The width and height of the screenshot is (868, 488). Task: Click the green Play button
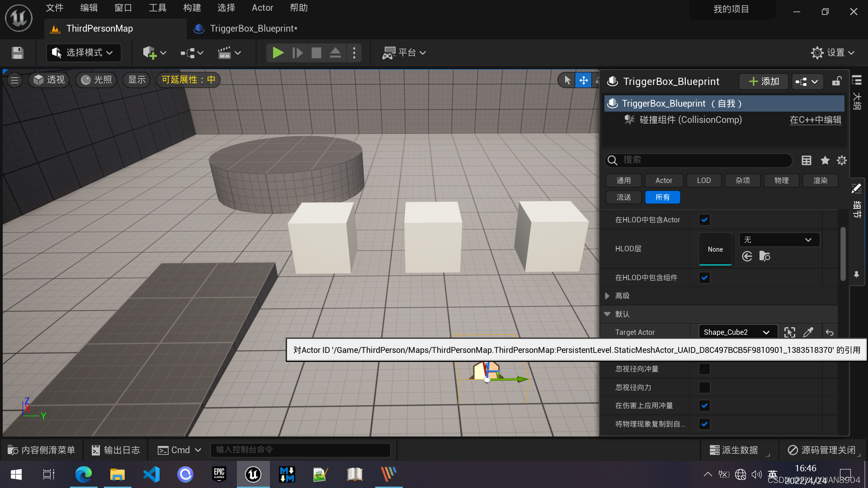click(278, 53)
